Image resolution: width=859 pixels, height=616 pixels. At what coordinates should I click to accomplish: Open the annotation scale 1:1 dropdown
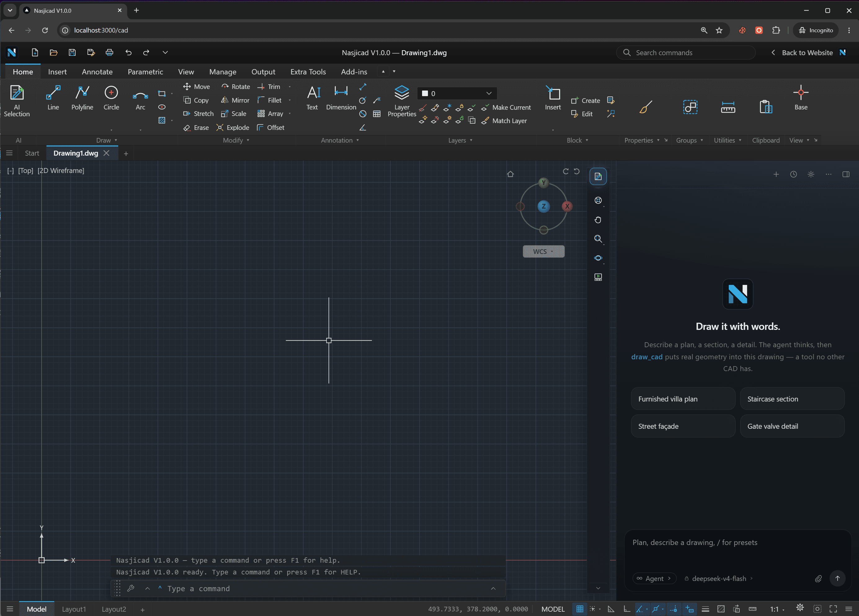coord(777,609)
